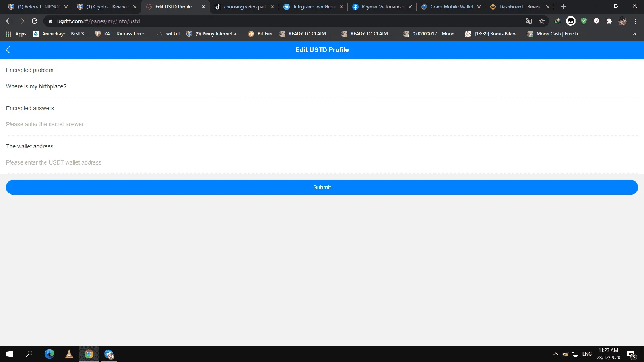Open the Apps bookmarks shortcut
Screen dimensions: 644x362
tap(16, 34)
